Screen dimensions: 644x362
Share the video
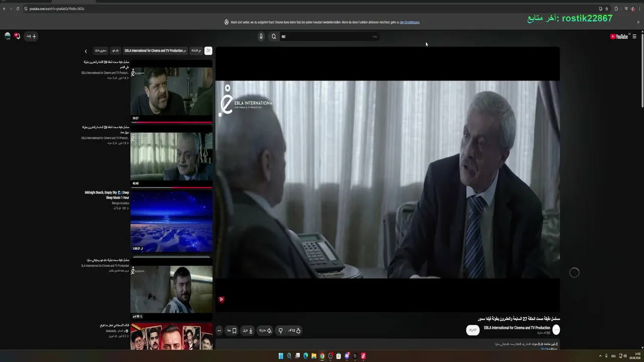point(265,330)
